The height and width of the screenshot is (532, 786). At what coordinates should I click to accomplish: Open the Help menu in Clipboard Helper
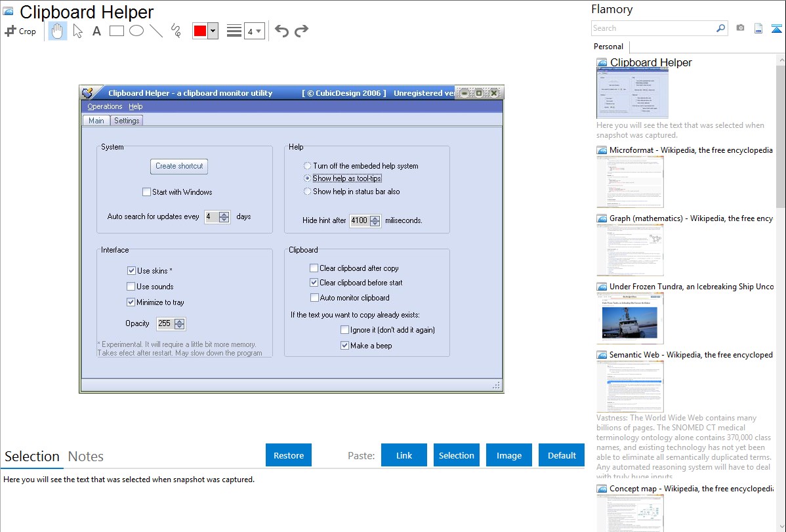pos(135,106)
